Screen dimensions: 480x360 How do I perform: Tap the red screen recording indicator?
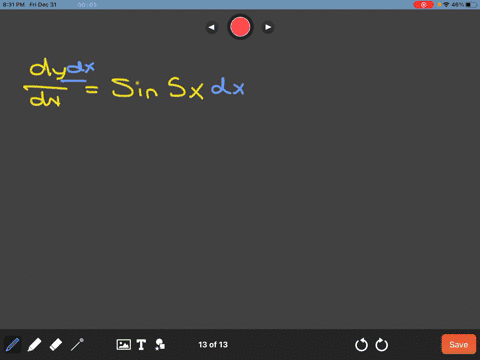(423, 5)
